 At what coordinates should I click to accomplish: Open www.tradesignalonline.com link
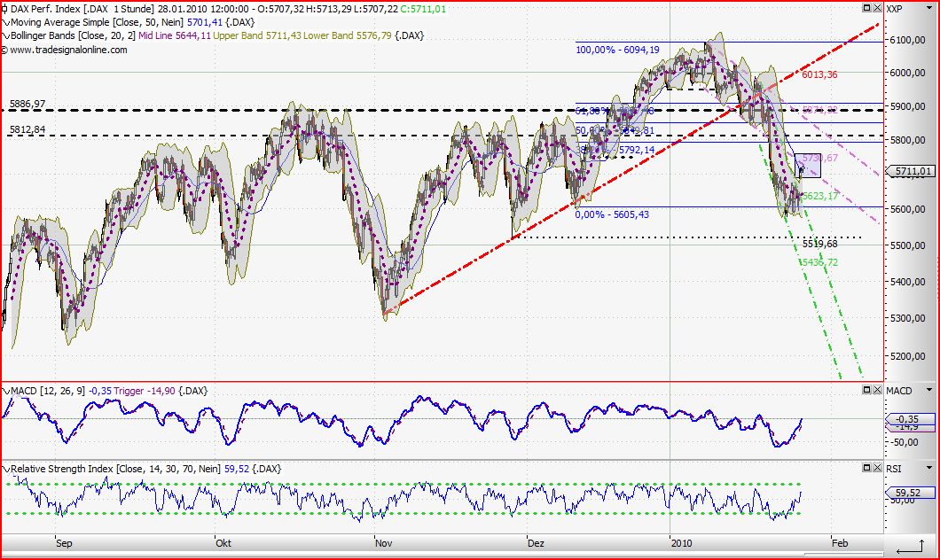[67, 50]
